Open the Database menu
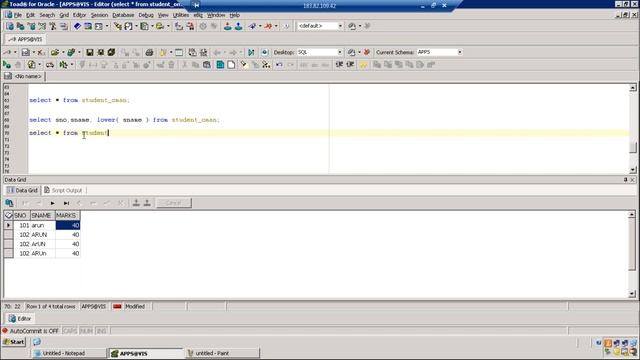The image size is (640, 360). pos(123,15)
